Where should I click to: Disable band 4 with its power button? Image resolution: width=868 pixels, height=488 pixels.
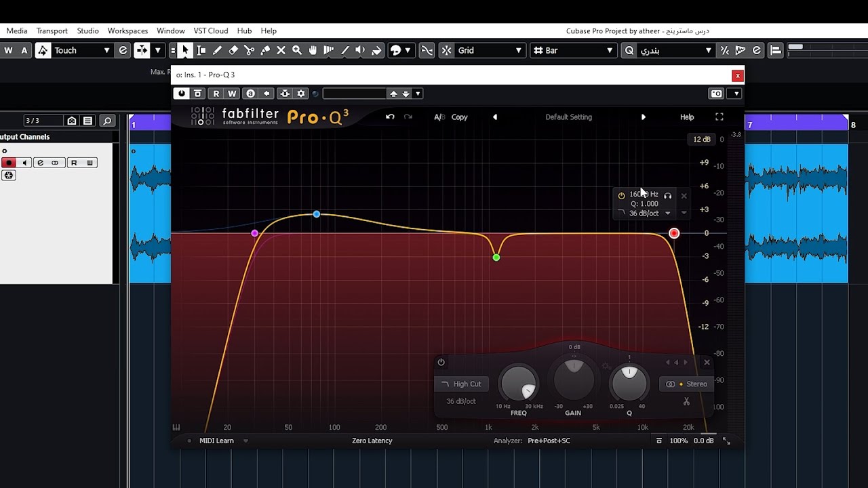click(x=441, y=363)
